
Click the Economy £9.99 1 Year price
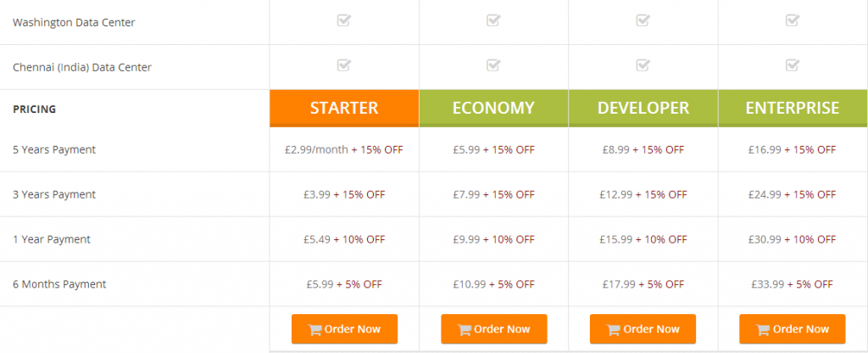coord(466,239)
